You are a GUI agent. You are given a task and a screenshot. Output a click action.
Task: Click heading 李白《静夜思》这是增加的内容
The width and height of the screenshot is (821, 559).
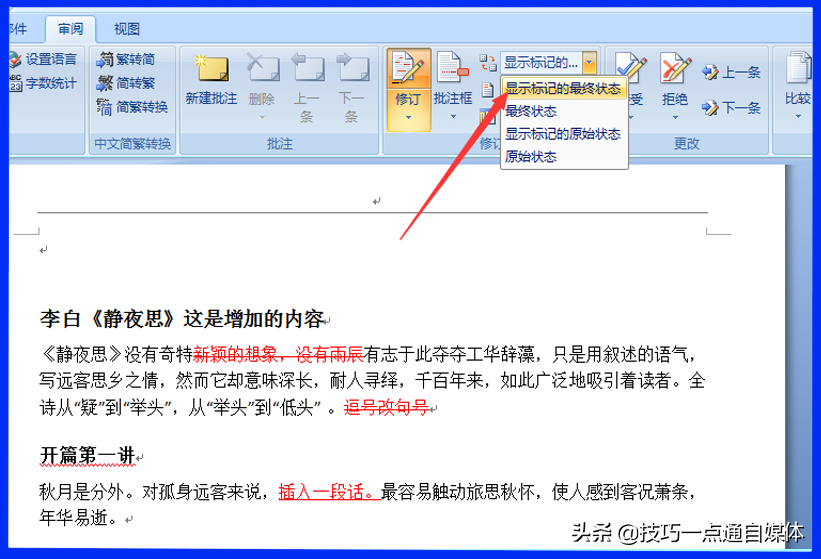pyautogui.click(x=182, y=318)
